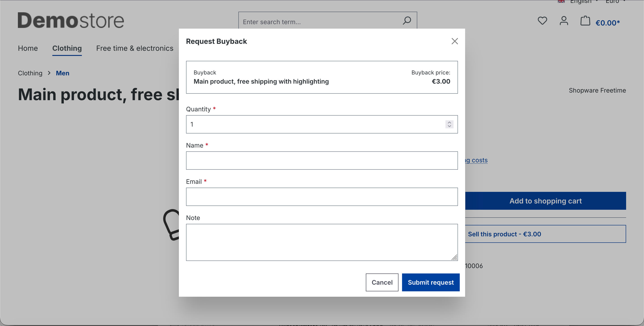Viewport: 644px width, 326px height.
Task: Cancel the buyback request
Action: (x=382, y=282)
